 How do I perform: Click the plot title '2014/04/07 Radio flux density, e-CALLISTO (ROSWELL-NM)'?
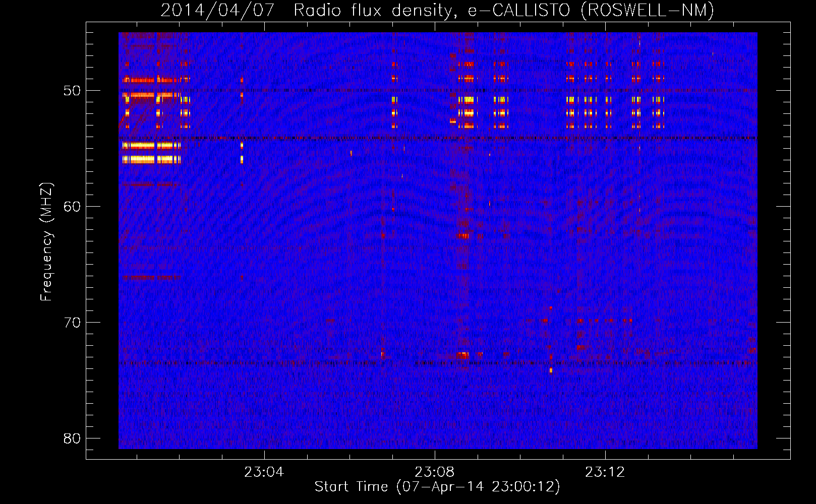(x=437, y=10)
